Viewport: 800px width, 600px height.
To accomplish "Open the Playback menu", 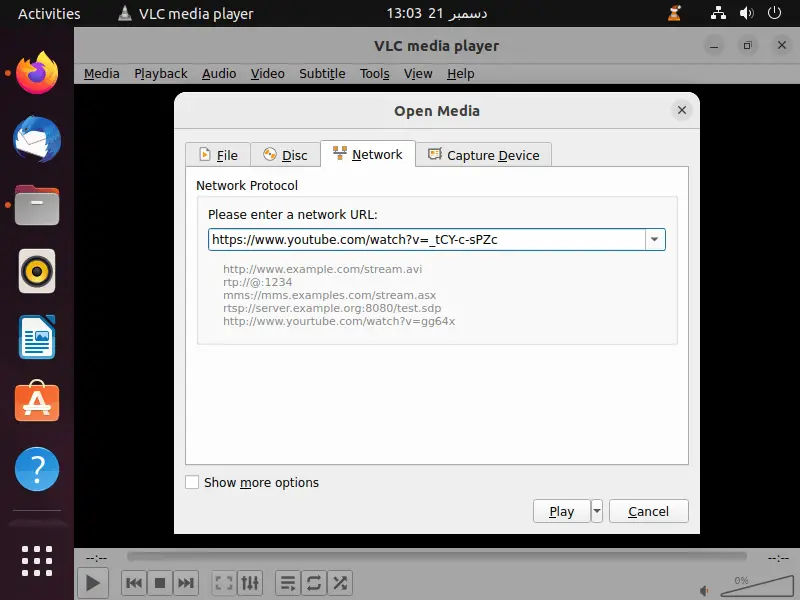I will (x=161, y=73).
